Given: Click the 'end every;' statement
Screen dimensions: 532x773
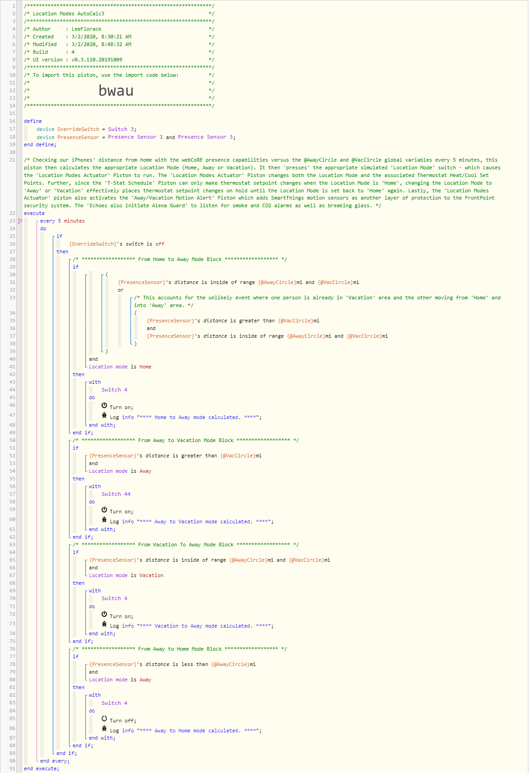Looking at the screenshot, I should [55, 761].
